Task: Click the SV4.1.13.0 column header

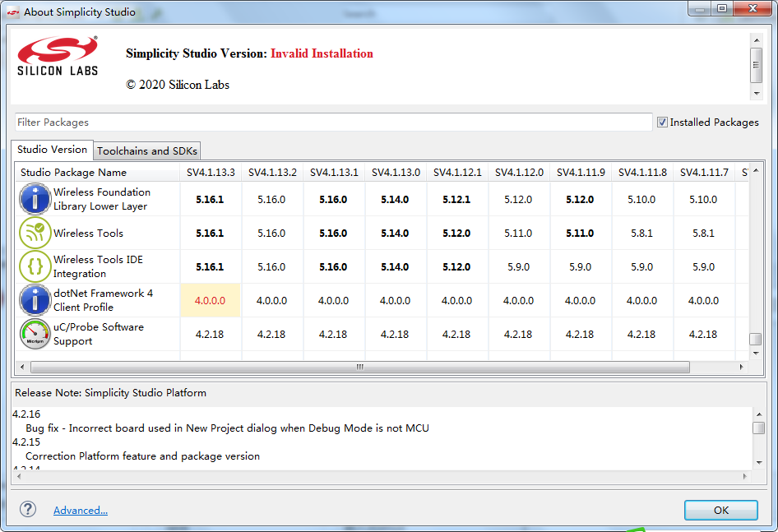Action: click(x=396, y=172)
